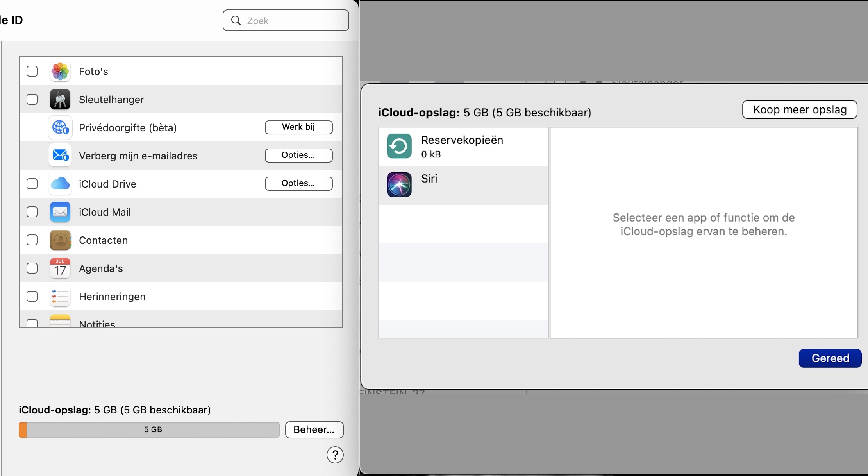The width and height of the screenshot is (868, 476).
Task: Click the iCloud Drive label
Action: coord(107,184)
